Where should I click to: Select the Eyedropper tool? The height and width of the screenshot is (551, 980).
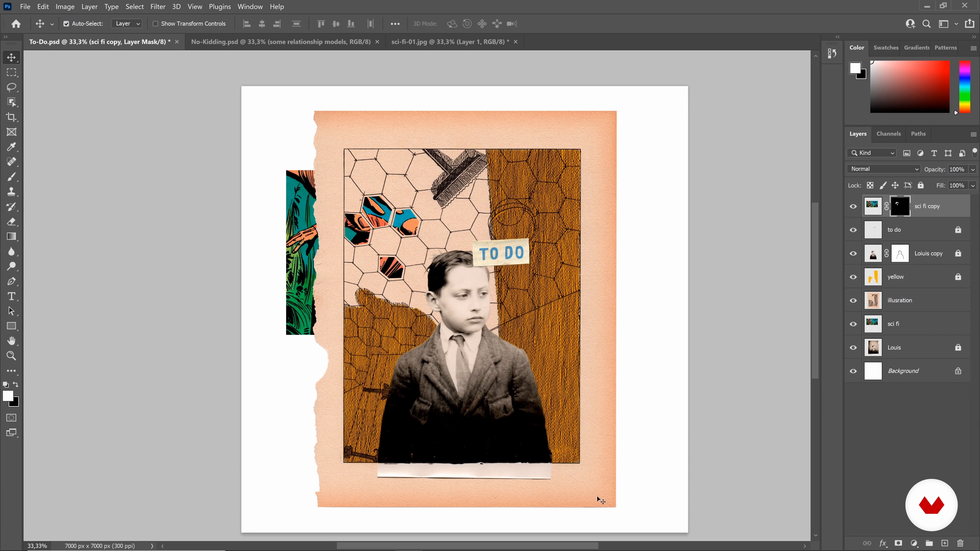[x=11, y=147]
